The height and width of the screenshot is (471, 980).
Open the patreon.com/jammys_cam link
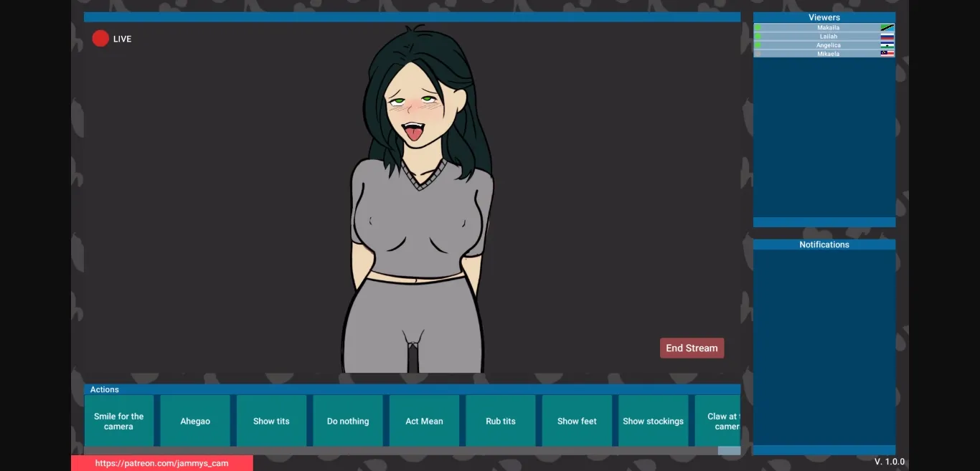(162, 462)
